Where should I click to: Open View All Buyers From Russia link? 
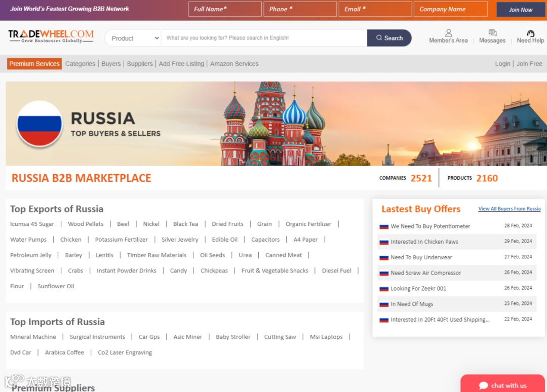[x=510, y=209]
